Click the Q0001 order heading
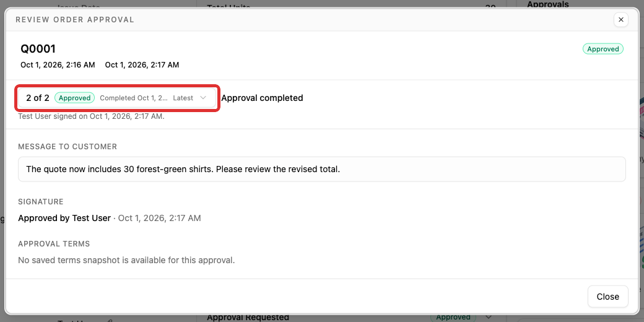Image resolution: width=644 pixels, height=322 pixels. coord(38,49)
